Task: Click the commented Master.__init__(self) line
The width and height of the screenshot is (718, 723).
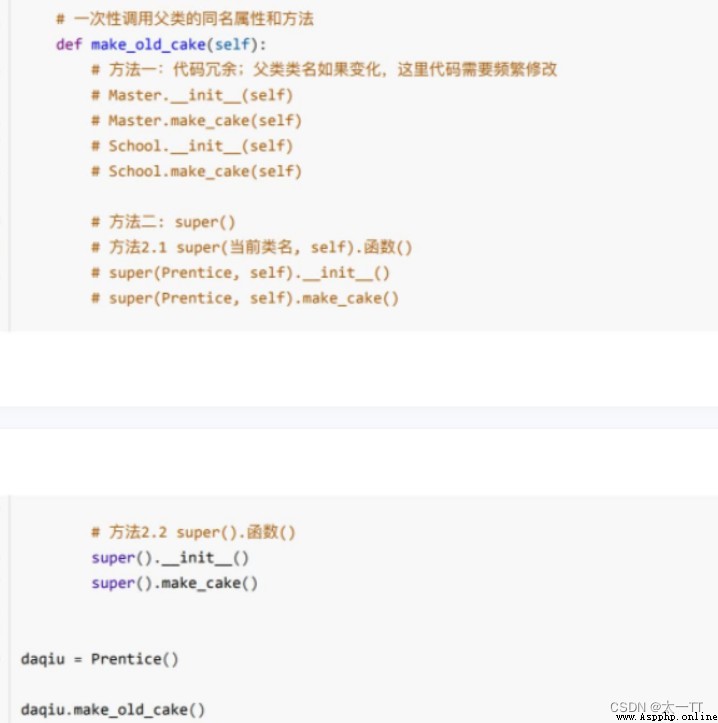Action: [x=192, y=95]
